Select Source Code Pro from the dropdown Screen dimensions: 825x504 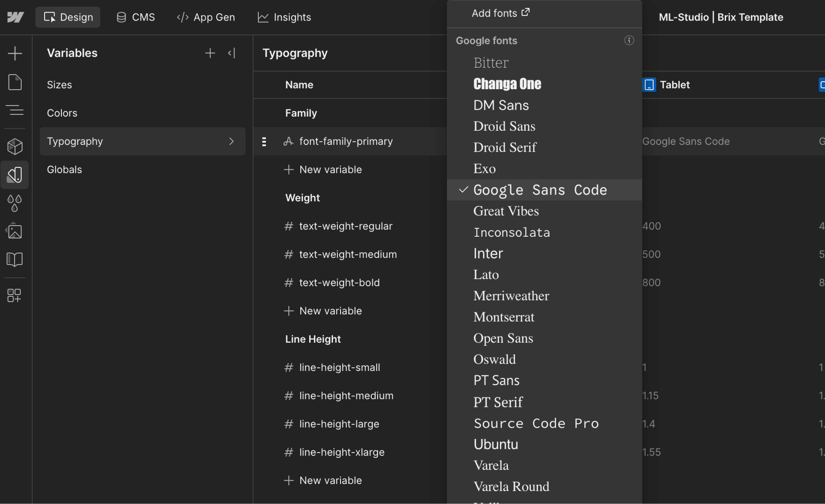[536, 423]
